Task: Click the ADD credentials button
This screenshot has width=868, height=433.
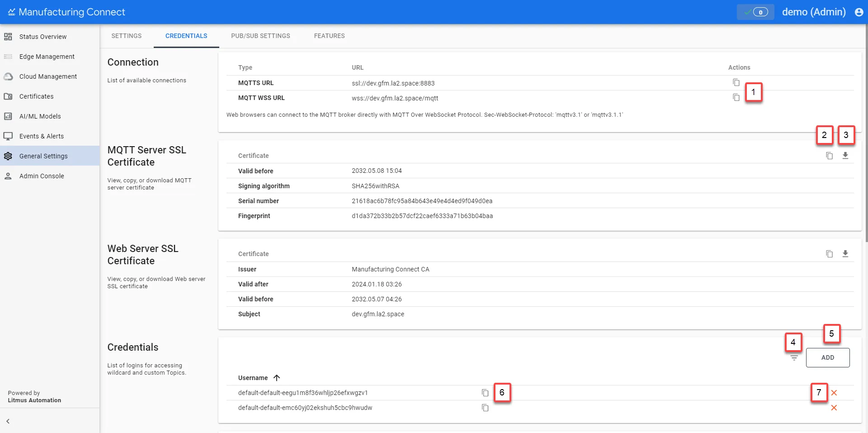Action: (x=828, y=357)
